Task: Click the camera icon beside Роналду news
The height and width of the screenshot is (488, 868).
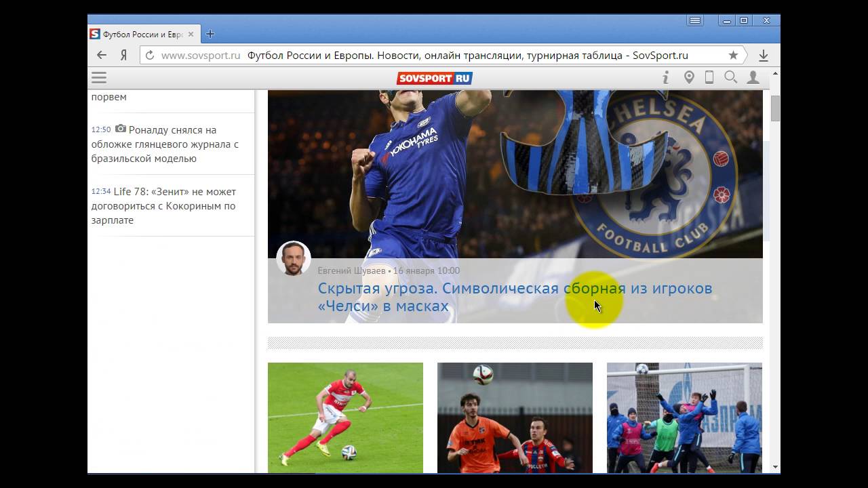Action: point(121,128)
